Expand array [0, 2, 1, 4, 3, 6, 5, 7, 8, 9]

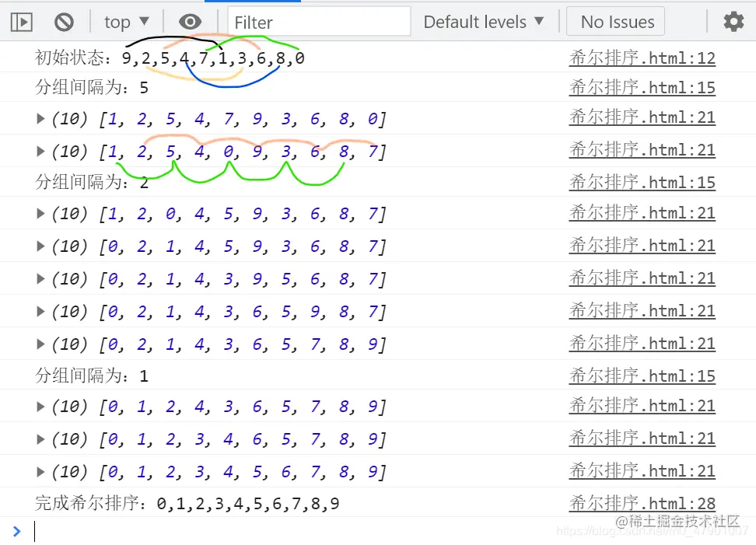pos(40,344)
